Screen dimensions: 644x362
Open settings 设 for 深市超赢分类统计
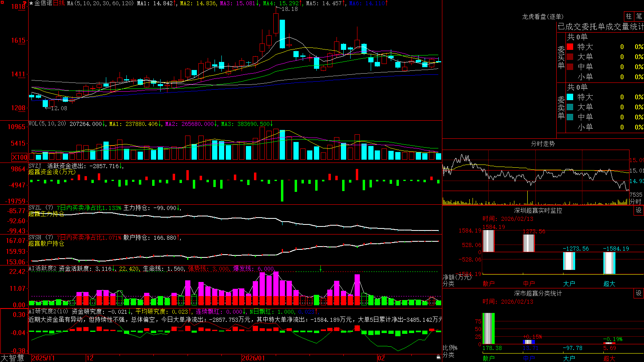pyautogui.click(x=639, y=293)
